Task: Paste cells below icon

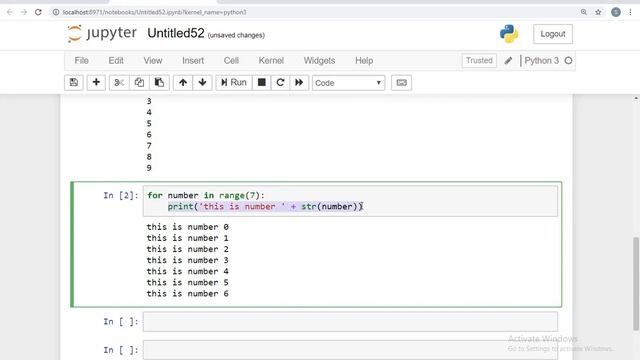Action: pos(159,82)
